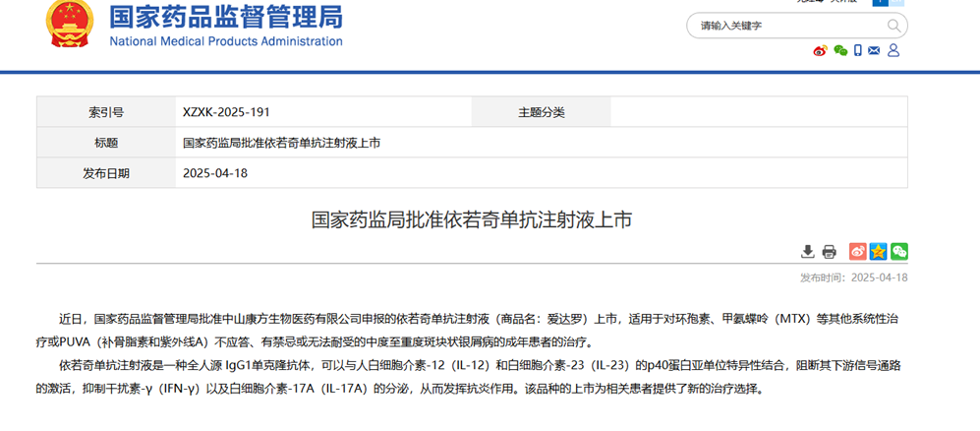980x431 pixels.
Task: Click the 2025-04-18 date in the table
Action: 215,173
